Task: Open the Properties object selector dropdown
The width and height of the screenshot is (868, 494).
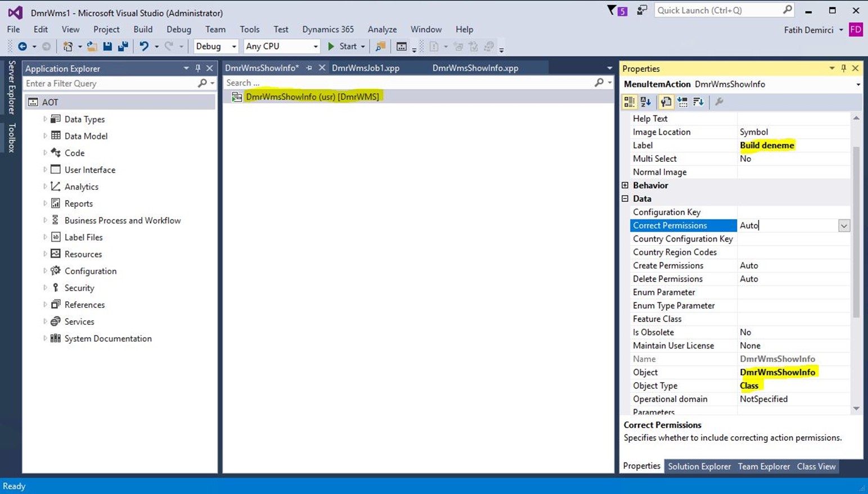Action: click(x=858, y=84)
